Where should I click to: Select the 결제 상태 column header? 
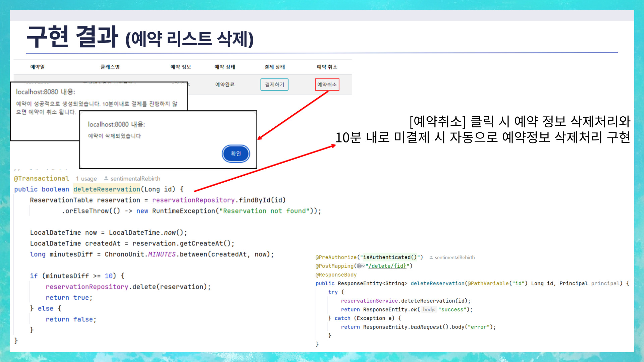[x=274, y=67]
